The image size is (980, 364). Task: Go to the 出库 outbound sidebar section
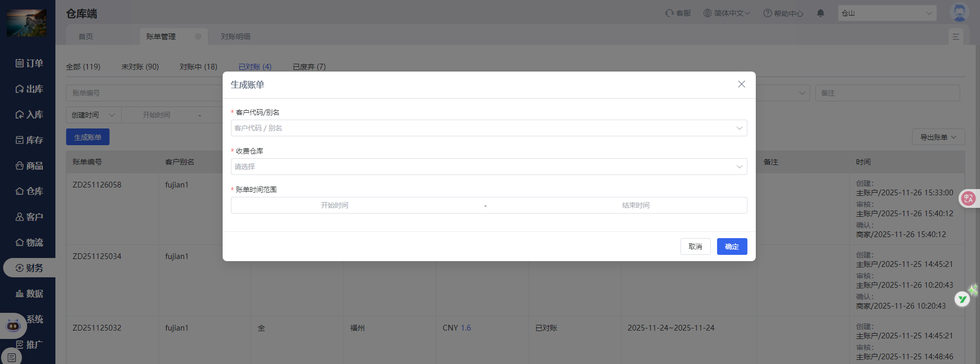pyautogui.click(x=29, y=89)
